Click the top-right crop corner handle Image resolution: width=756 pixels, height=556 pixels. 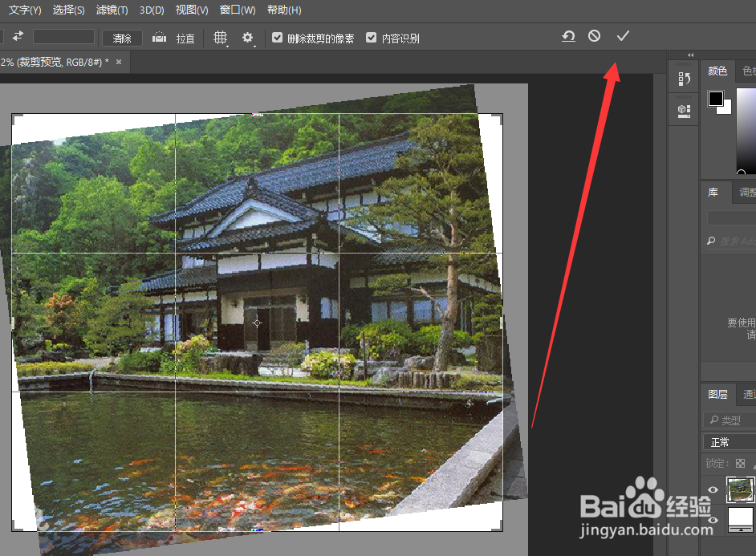498,119
